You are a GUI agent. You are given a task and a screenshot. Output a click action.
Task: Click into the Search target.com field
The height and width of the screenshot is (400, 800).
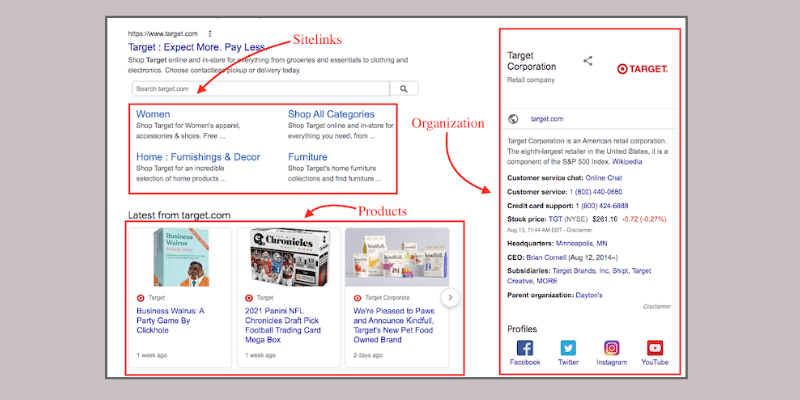click(261, 89)
